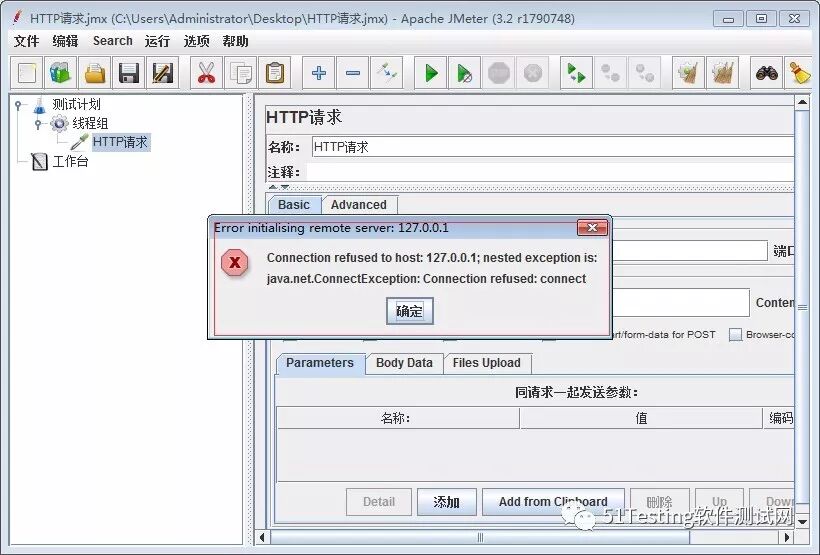
Task: Click the 添加 button
Action: 447,502
